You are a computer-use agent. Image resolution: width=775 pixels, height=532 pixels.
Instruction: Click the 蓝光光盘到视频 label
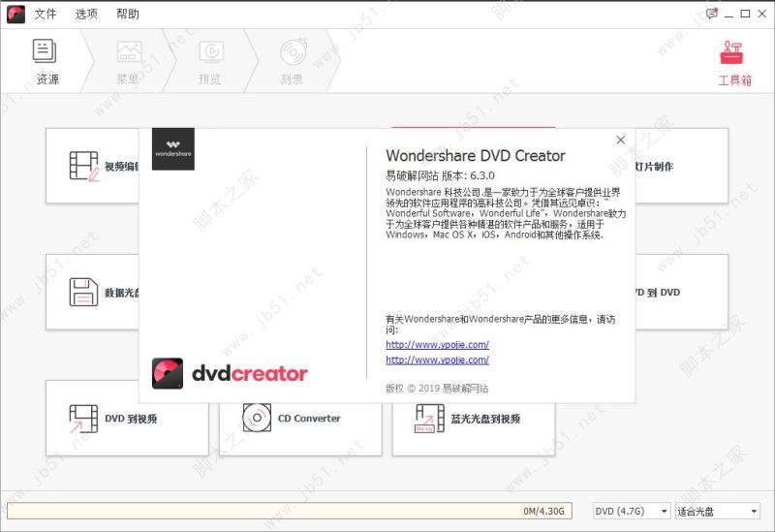coord(485,419)
